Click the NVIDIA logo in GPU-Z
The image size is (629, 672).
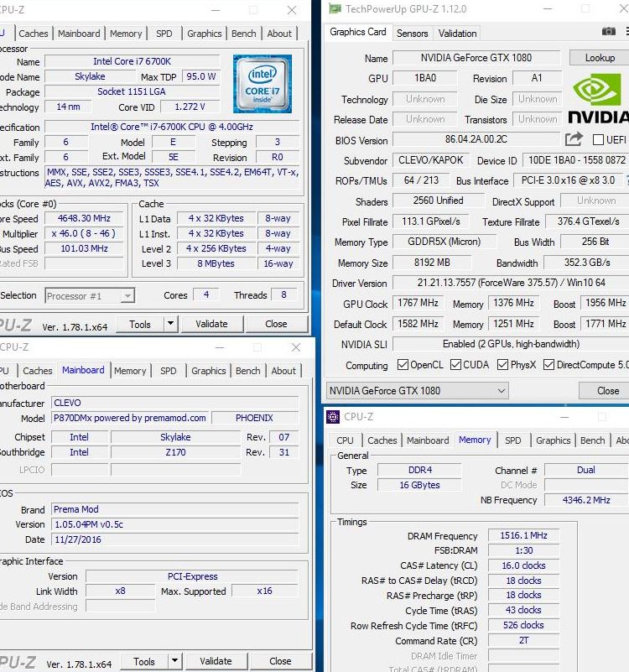tap(599, 100)
